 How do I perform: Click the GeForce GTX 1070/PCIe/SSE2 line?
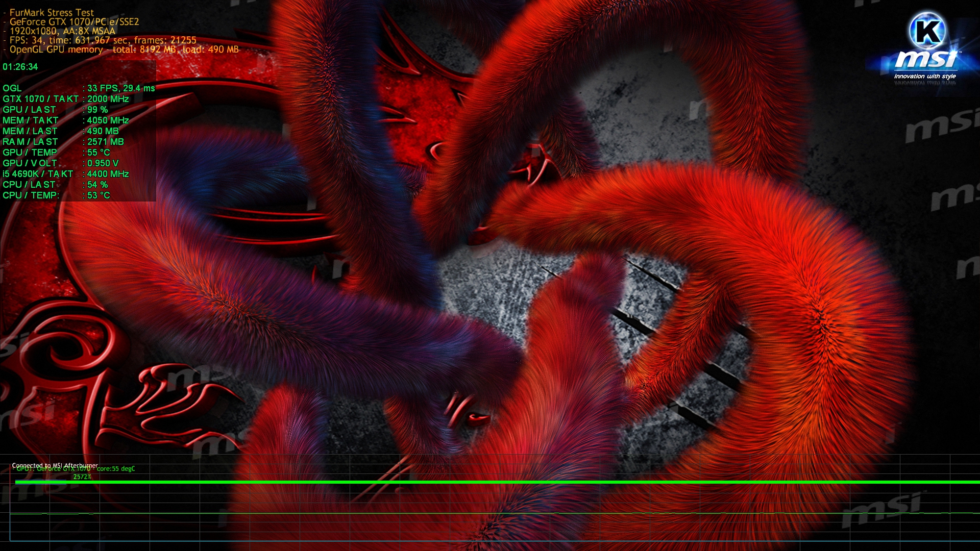pyautogui.click(x=74, y=21)
